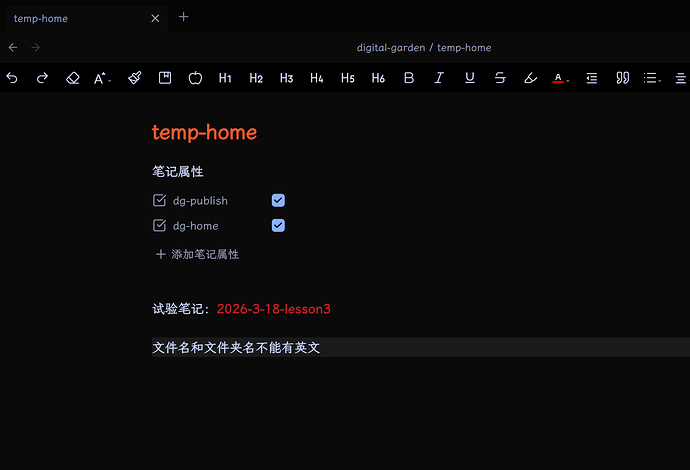Apply red font color A
690x470 pixels.
(560, 78)
